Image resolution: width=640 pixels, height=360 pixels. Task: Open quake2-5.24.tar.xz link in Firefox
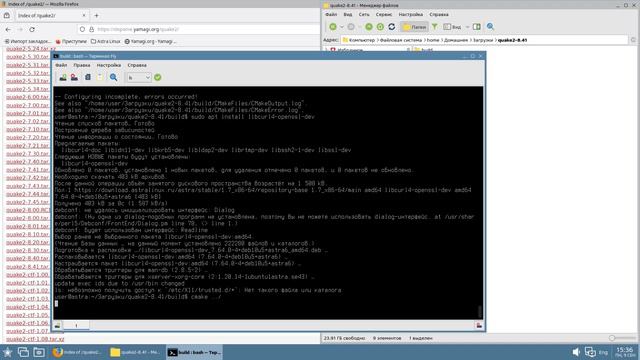tap(31, 49)
